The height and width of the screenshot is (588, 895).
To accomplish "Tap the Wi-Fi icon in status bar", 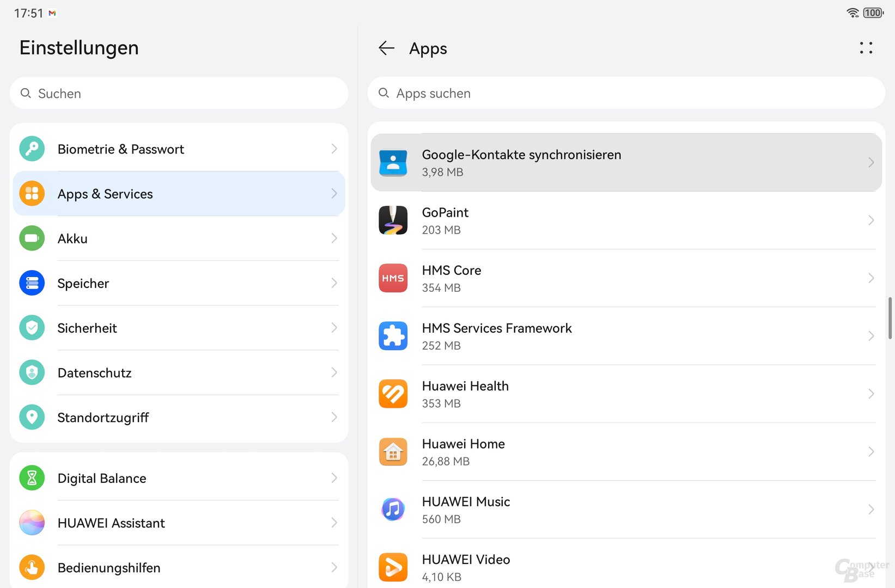I will pos(853,13).
